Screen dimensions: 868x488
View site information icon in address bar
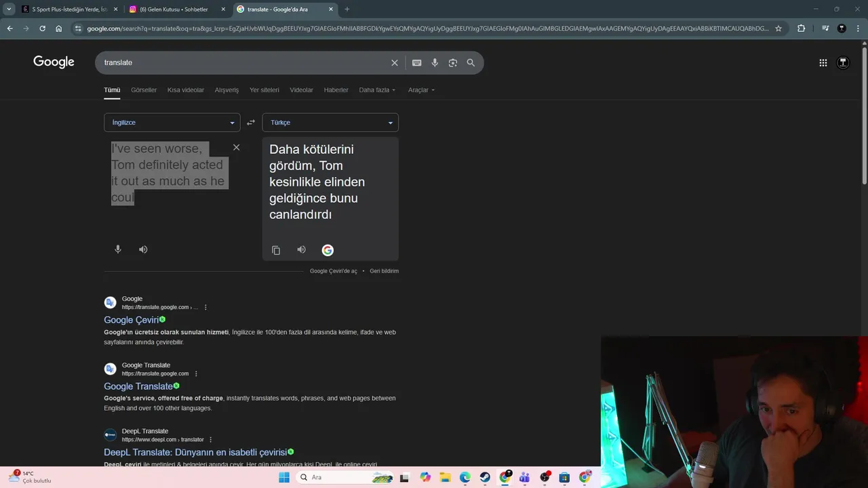coord(78,28)
